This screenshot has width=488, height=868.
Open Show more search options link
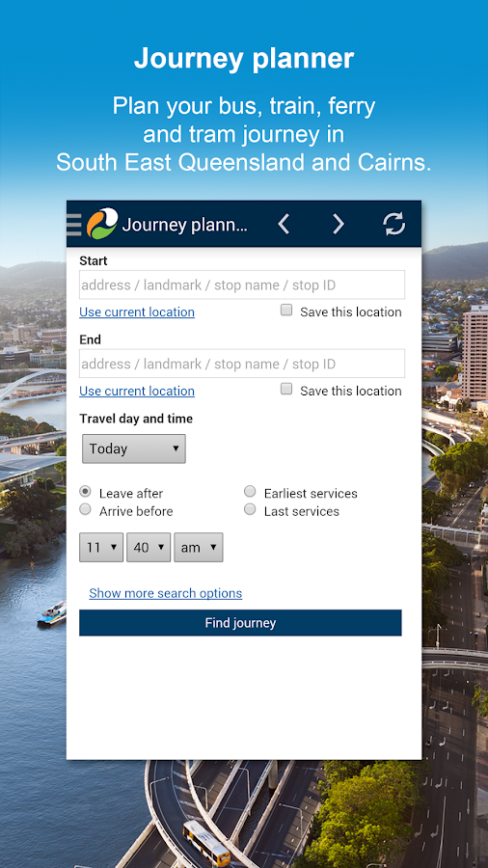(x=166, y=593)
